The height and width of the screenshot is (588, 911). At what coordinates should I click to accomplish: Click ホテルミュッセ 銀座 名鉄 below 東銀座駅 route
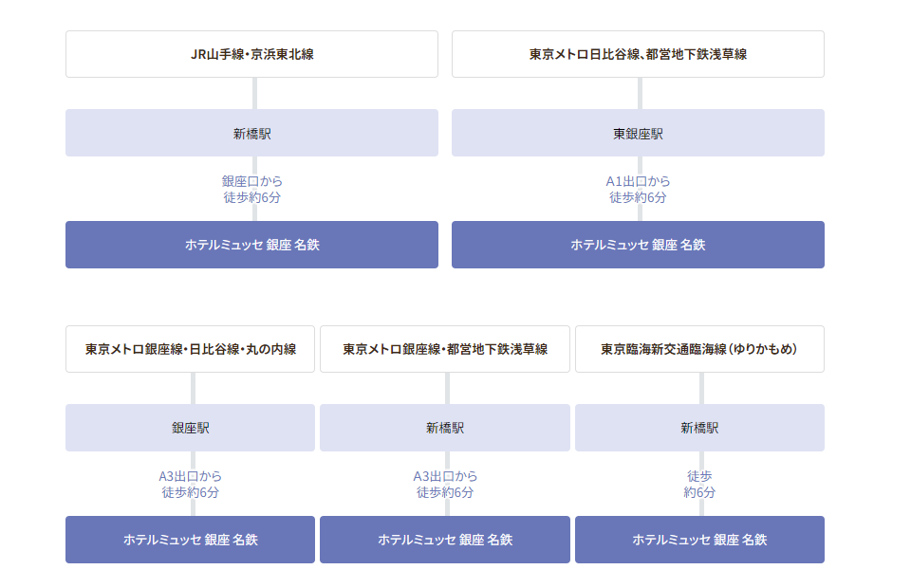[x=638, y=245]
